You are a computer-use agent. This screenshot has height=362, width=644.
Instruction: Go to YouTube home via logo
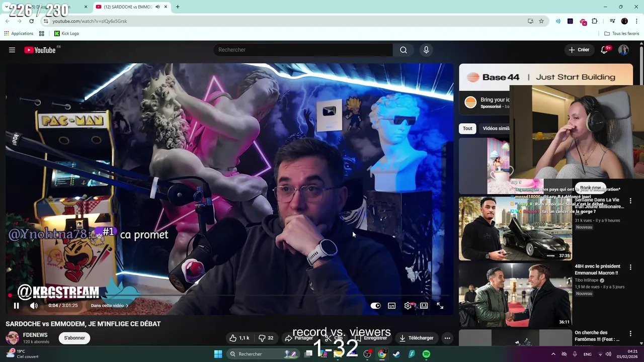coord(40,50)
